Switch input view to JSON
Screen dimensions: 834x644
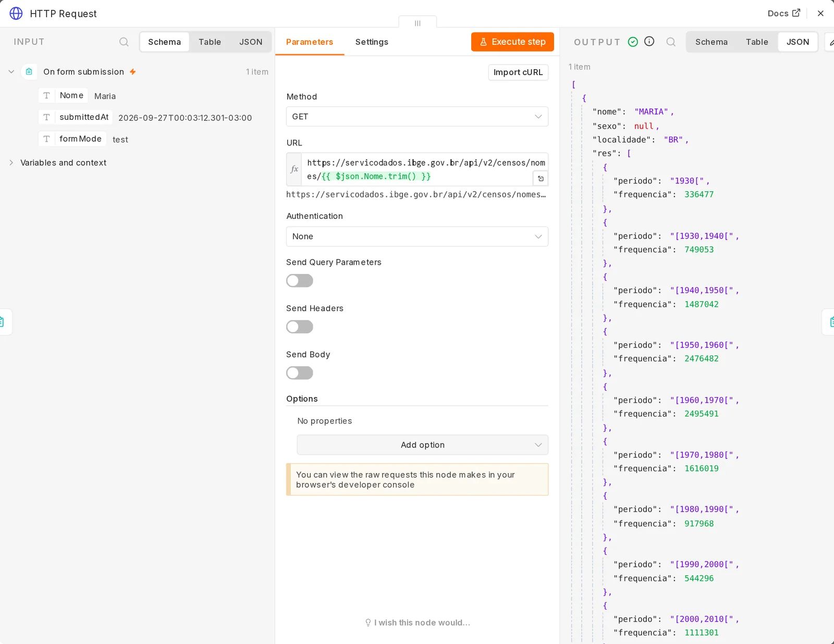click(251, 42)
